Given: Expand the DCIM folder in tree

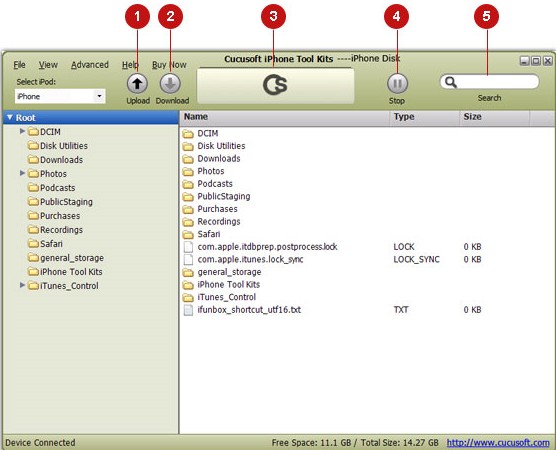Looking at the screenshot, I should (22, 131).
